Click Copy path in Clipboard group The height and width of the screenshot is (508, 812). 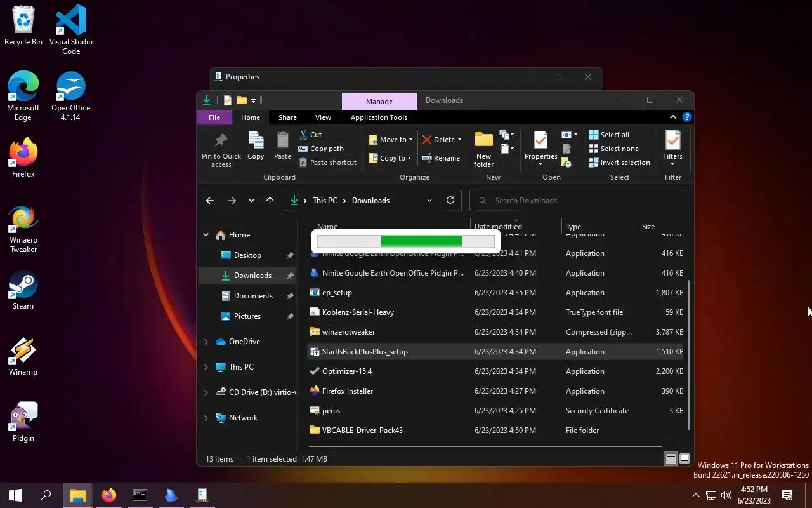click(321, 149)
